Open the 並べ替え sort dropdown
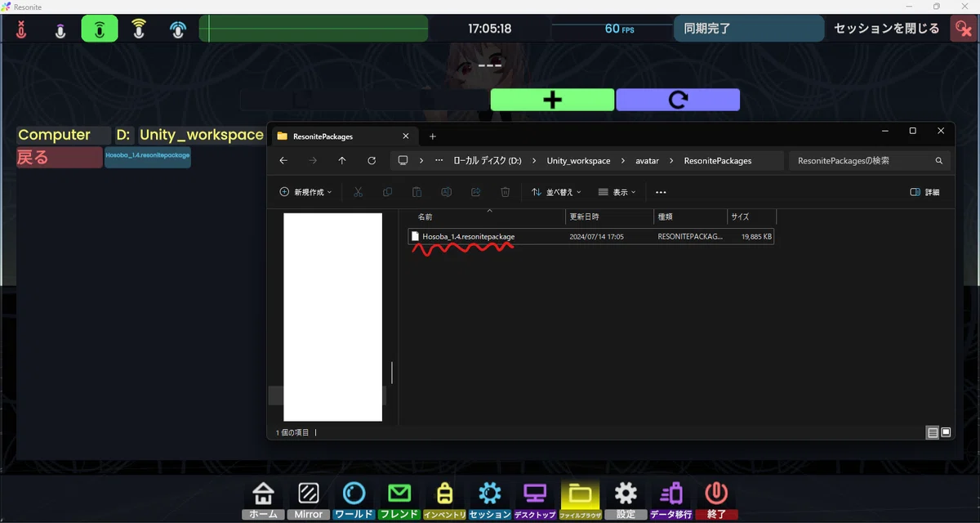 pyautogui.click(x=556, y=192)
